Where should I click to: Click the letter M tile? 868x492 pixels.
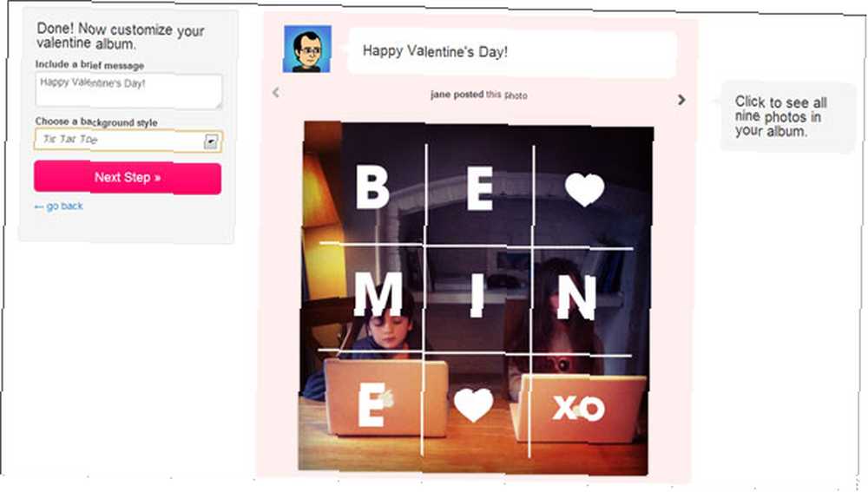coord(378,293)
